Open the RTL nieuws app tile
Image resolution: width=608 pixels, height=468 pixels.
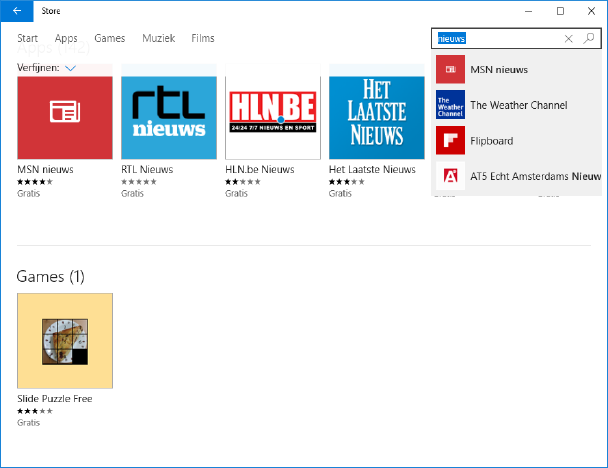tap(169, 117)
